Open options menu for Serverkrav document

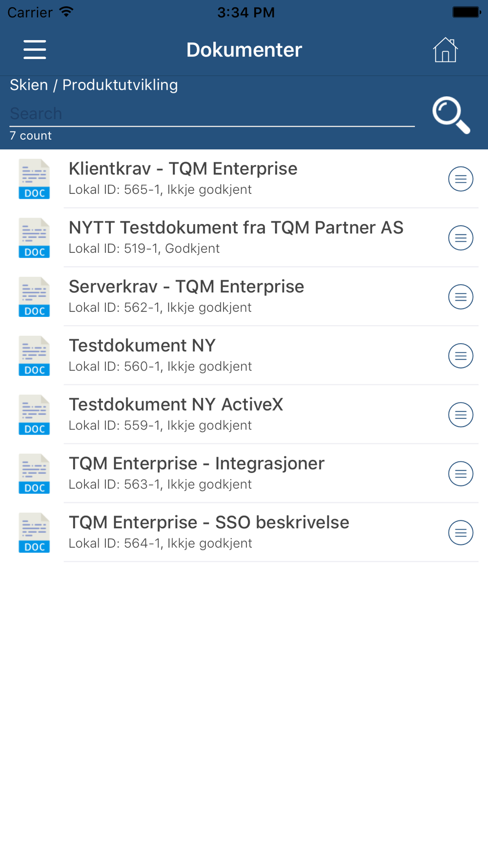pos(461,297)
